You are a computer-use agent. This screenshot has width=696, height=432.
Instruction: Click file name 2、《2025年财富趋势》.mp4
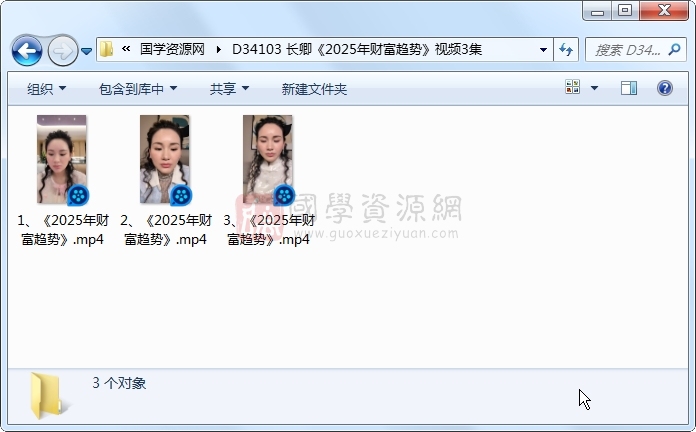(166, 230)
